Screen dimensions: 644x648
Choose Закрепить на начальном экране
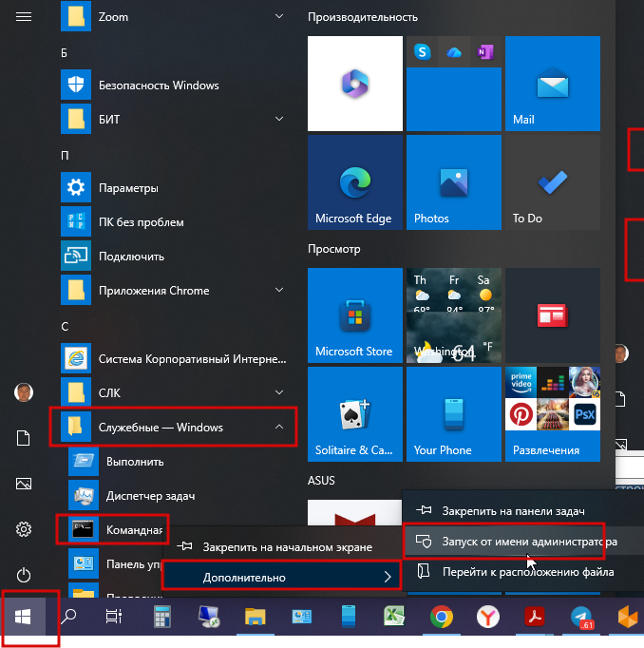pyautogui.click(x=282, y=547)
